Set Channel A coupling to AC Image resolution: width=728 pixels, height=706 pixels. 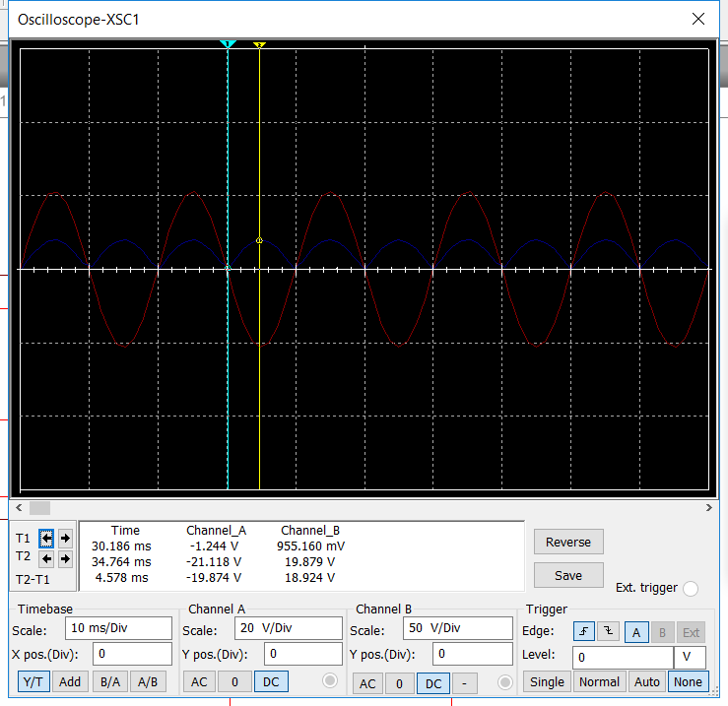[x=199, y=681]
